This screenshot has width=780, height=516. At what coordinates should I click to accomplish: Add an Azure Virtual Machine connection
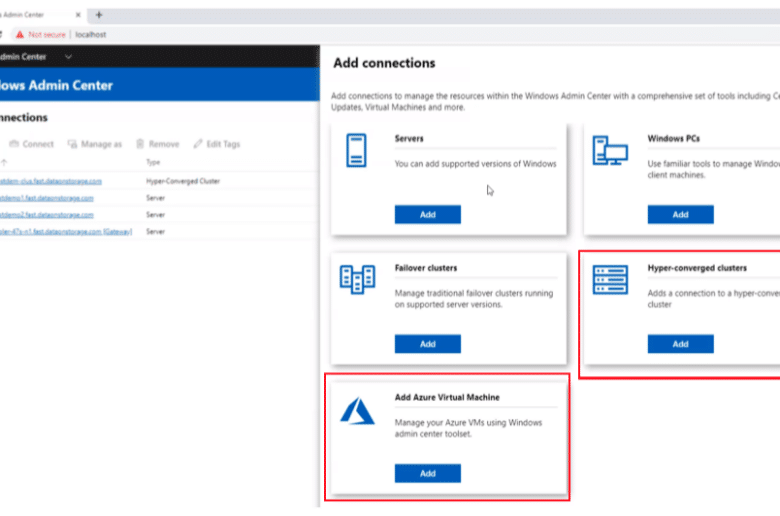pyautogui.click(x=428, y=473)
